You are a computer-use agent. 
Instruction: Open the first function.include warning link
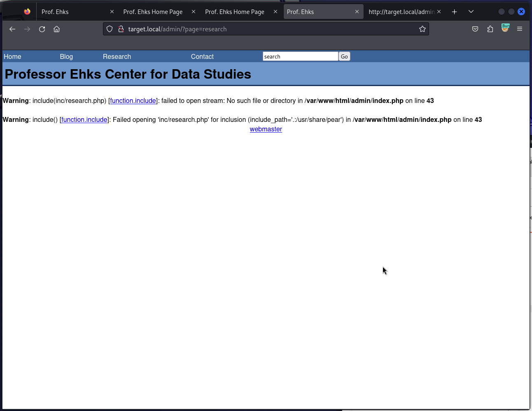point(133,100)
